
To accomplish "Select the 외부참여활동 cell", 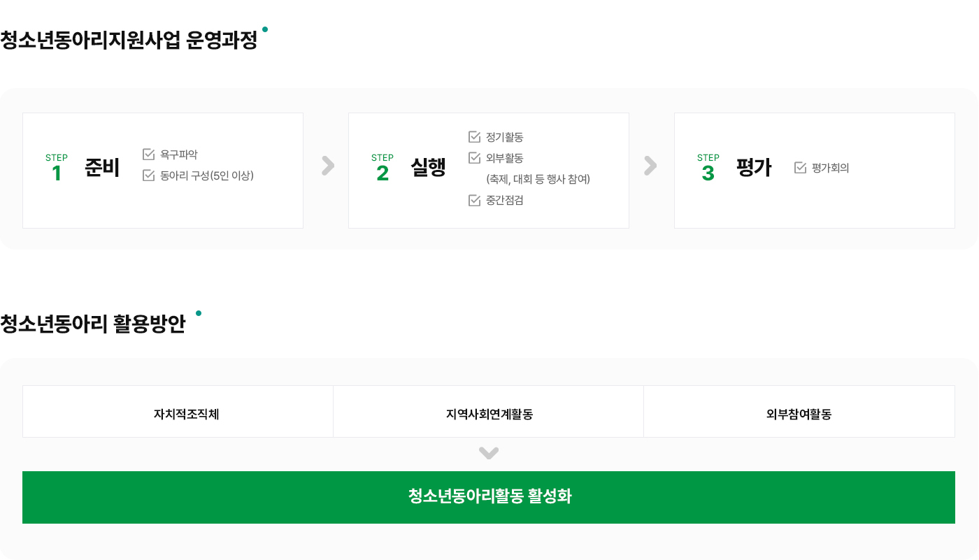I will 799,412.
